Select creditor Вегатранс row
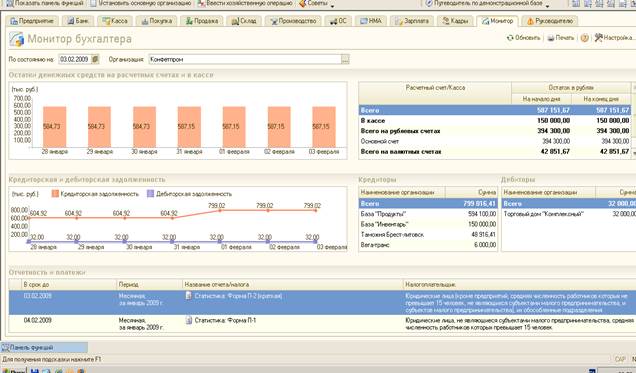Image resolution: width=636 pixels, height=373 pixels. [x=428, y=245]
